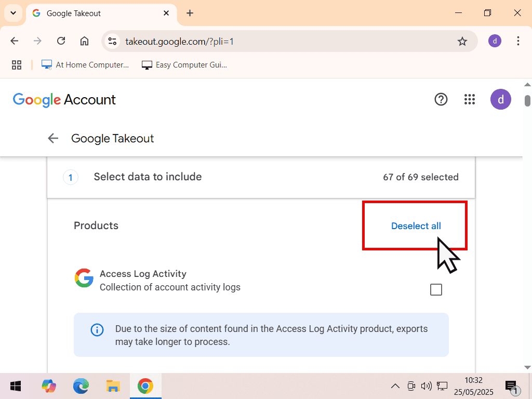Open the bookmarks apps grid icon
The width and height of the screenshot is (532, 399).
coord(17,65)
